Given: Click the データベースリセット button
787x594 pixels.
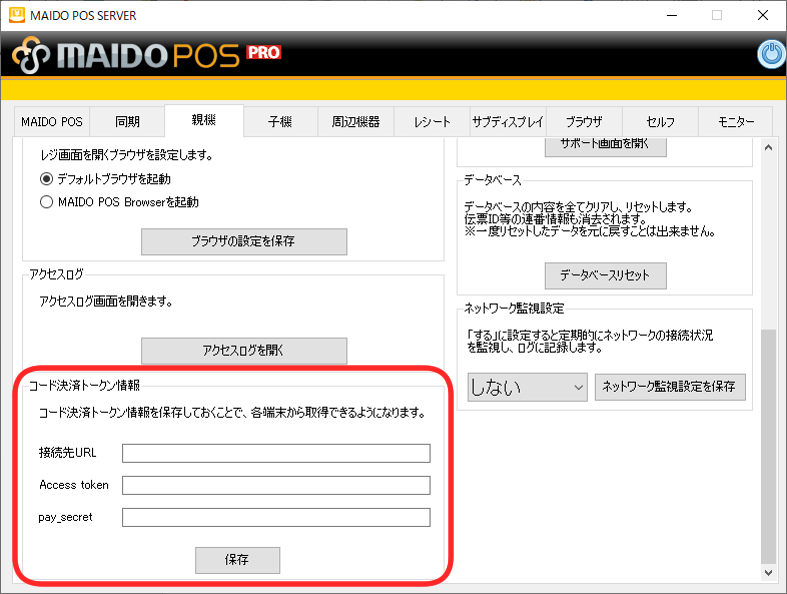Looking at the screenshot, I should coord(606,276).
